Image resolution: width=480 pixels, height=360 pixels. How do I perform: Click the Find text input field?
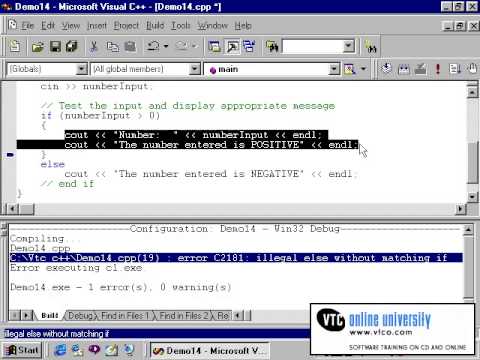pyautogui.click(x=312, y=46)
